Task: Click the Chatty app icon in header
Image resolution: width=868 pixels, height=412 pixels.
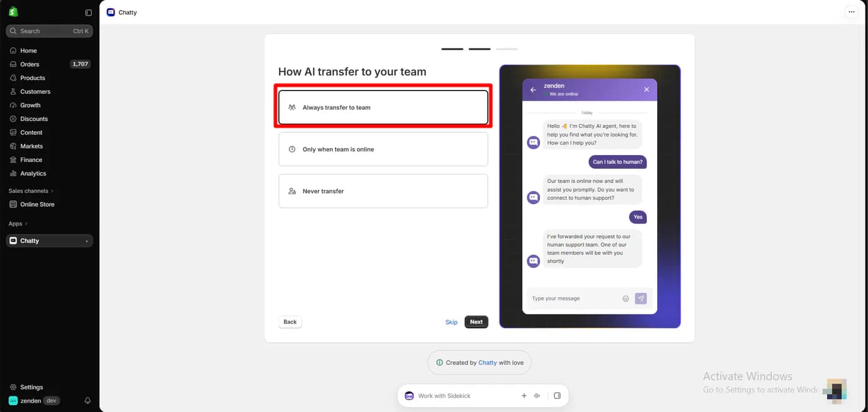Action: pyautogui.click(x=110, y=12)
